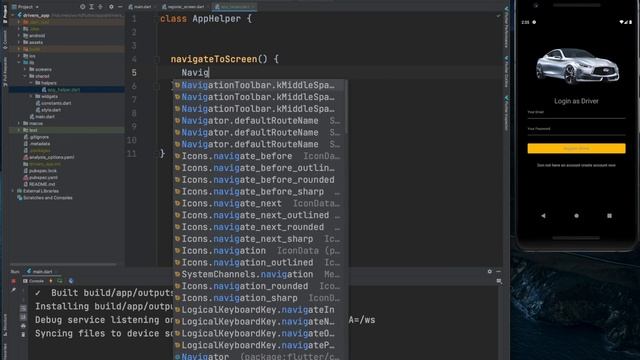Click the Project panel settings gear icon
640x360 pixels.
(111, 7)
